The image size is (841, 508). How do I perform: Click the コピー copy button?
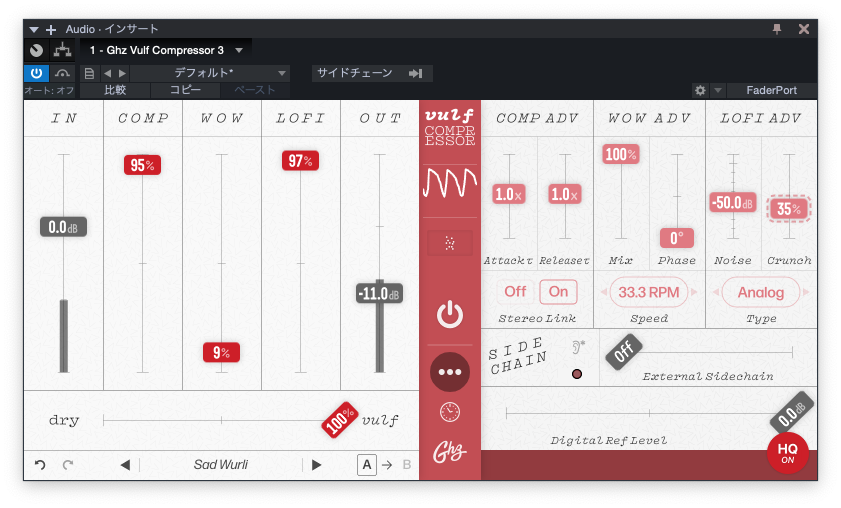tap(185, 90)
